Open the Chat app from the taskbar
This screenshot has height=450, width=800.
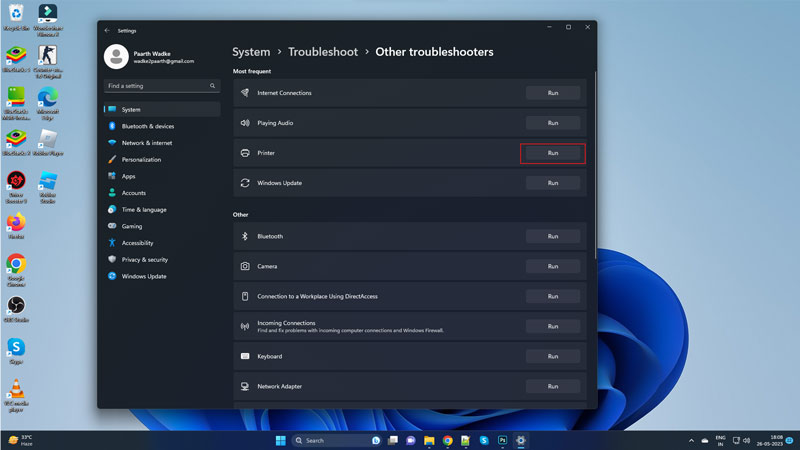point(411,440)
